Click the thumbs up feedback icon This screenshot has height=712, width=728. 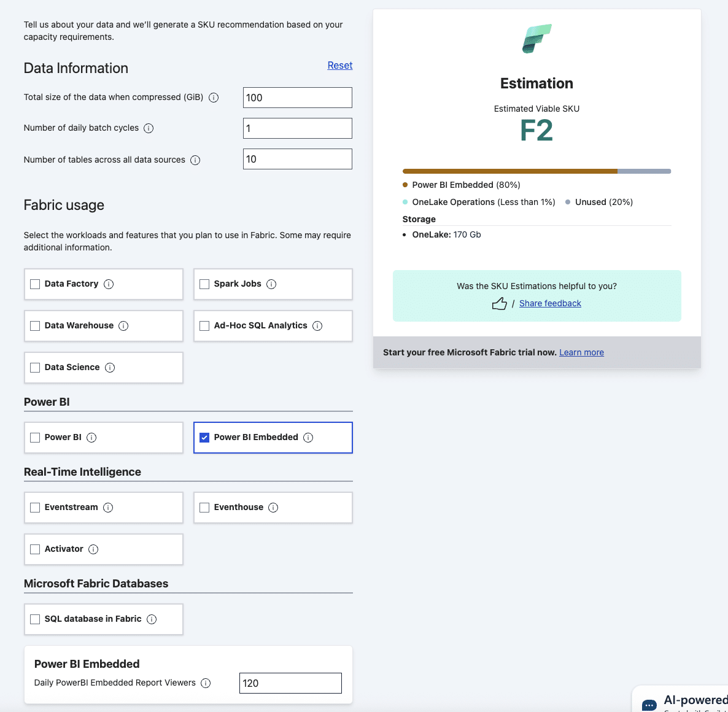[x=499, y=304]
